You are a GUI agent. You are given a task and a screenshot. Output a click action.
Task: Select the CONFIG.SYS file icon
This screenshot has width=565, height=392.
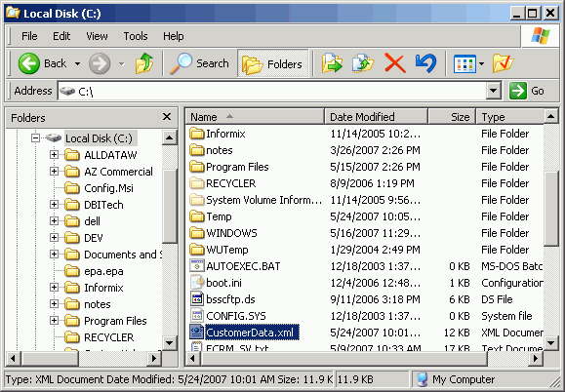197,316
